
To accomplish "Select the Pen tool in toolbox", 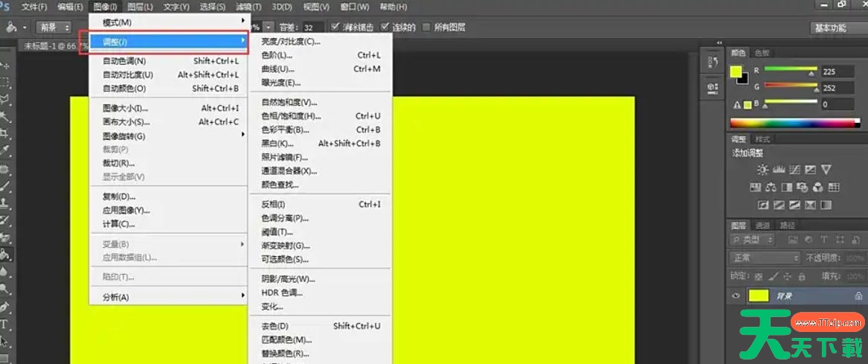I will (4, 307).
